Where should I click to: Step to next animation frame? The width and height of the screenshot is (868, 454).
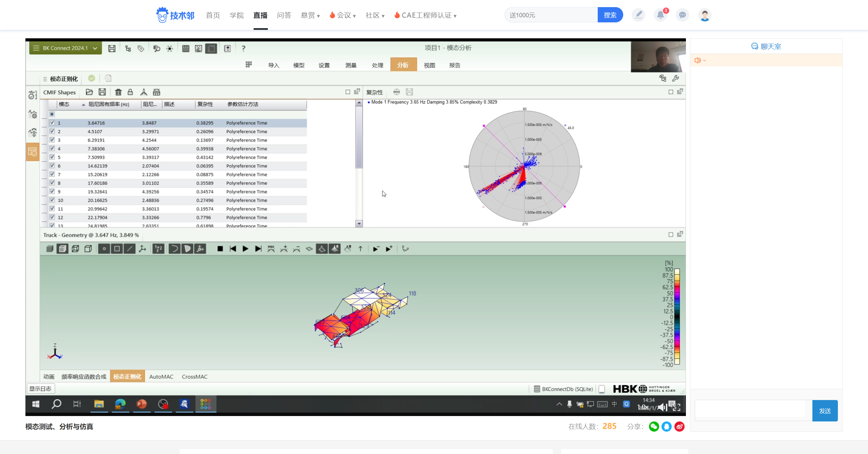coord(258,249)
